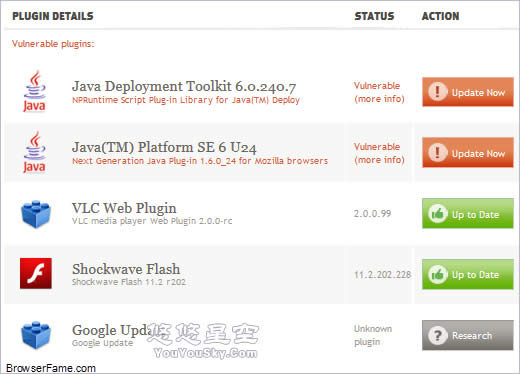Click VLC Web Plugin title
The width and height of the screenshot is (520, 374).
pos(124,208)
